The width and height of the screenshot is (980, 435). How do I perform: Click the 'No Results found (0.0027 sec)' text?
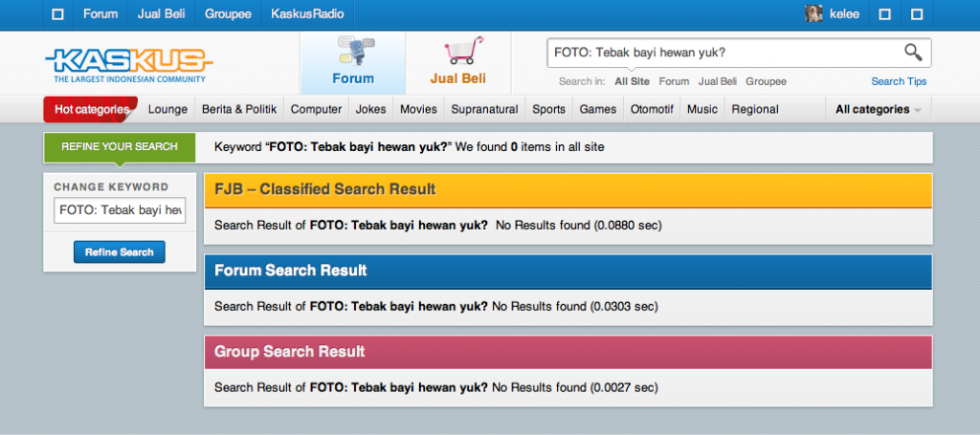[x=575, y=387]
